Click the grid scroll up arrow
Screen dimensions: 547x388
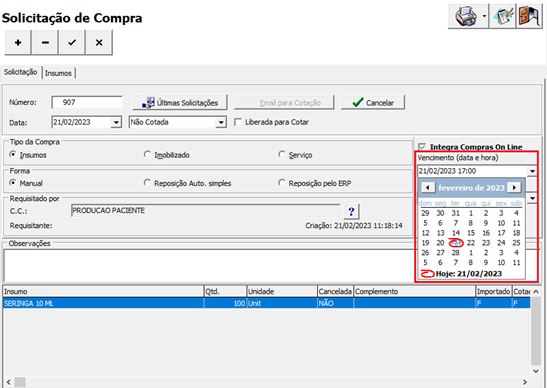pyautogui.click(x=536, y=291)
